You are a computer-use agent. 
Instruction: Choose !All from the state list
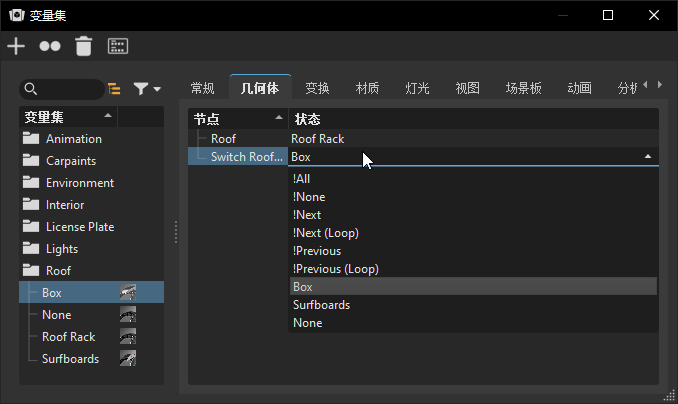pyautogui.click(x=473, y=179)
